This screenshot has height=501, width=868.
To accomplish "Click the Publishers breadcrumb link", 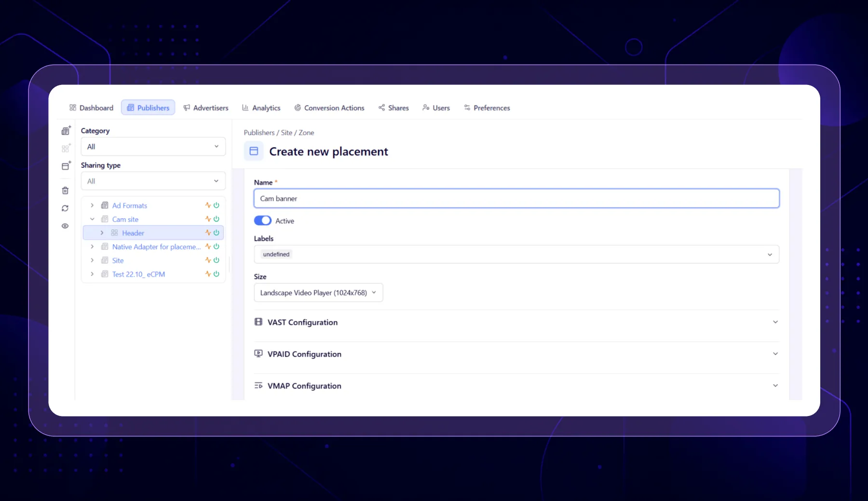I will click(x=259, y=133).
